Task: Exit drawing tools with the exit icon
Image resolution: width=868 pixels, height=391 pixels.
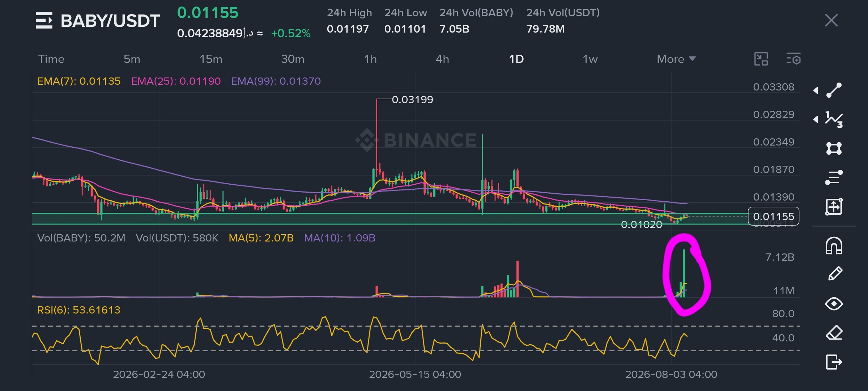Action: tap(834, 362)
